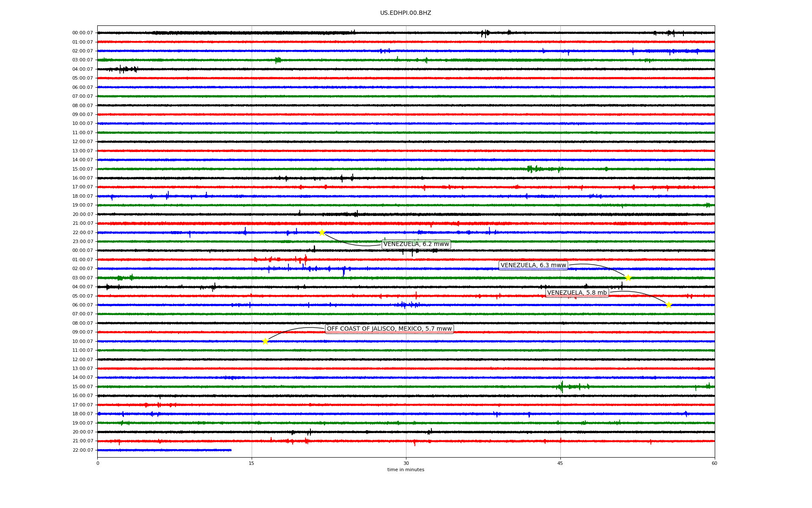Click the 15 tick label on x-axis
Viewport: 812px width, 508px height.
[252, 463]
